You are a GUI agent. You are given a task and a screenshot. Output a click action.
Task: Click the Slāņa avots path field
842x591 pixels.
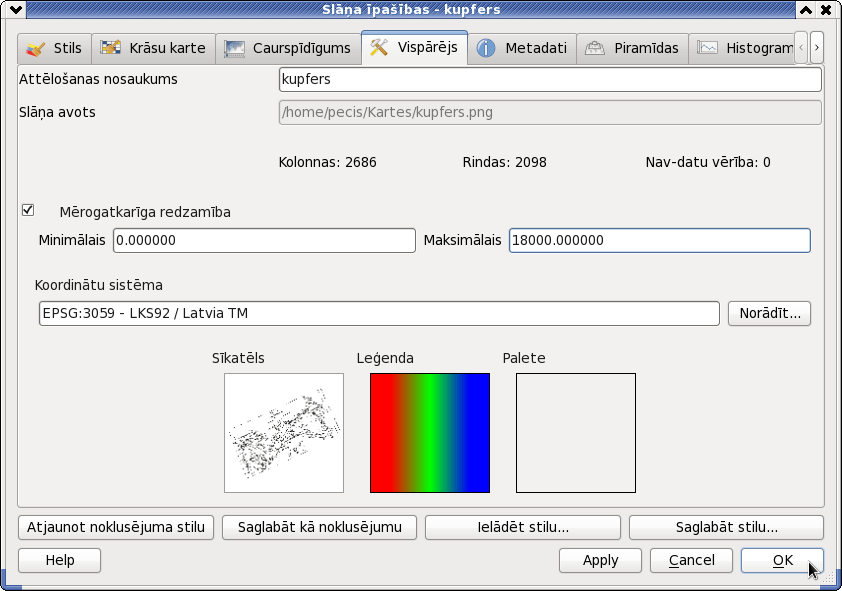tap(550, 113)
